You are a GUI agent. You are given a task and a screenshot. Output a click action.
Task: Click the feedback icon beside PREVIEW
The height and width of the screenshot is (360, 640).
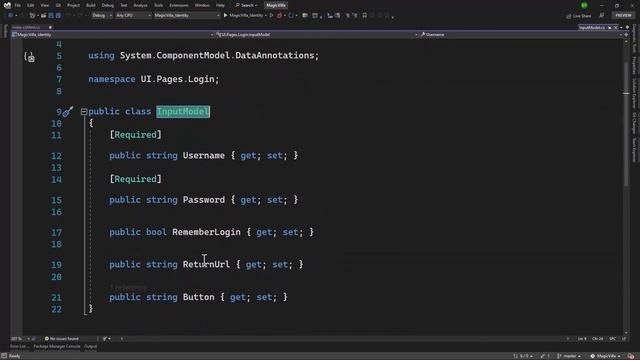click(x=602, y=16)
